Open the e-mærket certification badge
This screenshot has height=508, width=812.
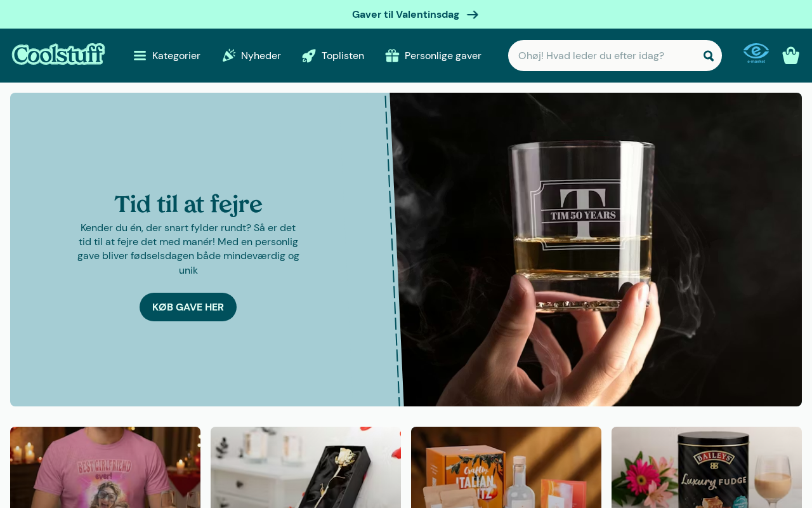click(756, 53)
